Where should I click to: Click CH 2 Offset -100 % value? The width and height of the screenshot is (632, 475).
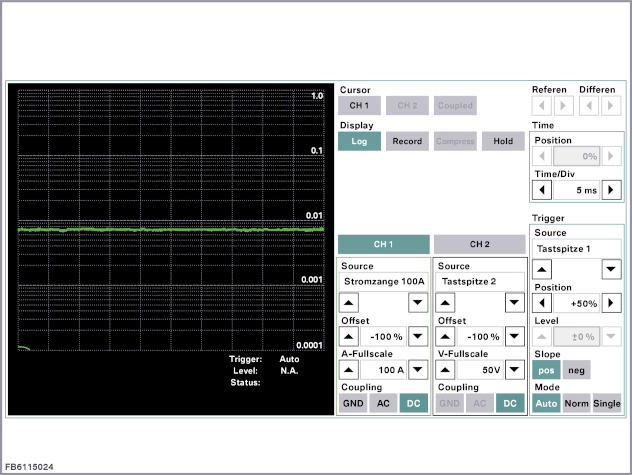pos(480,336)
